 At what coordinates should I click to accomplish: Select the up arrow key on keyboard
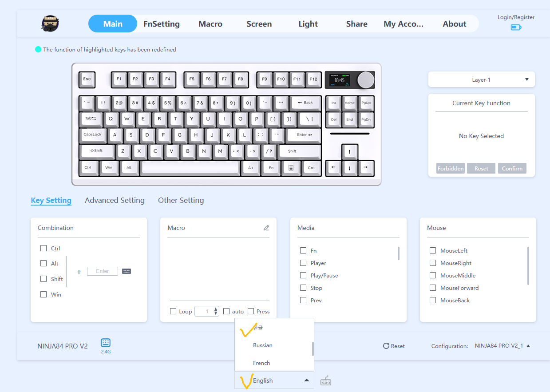point(350,152)
